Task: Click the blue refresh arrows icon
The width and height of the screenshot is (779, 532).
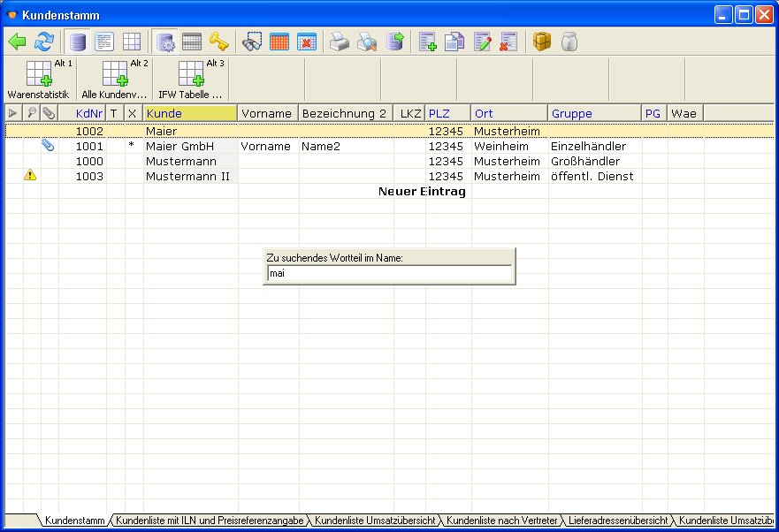Action: click(44, 42)
